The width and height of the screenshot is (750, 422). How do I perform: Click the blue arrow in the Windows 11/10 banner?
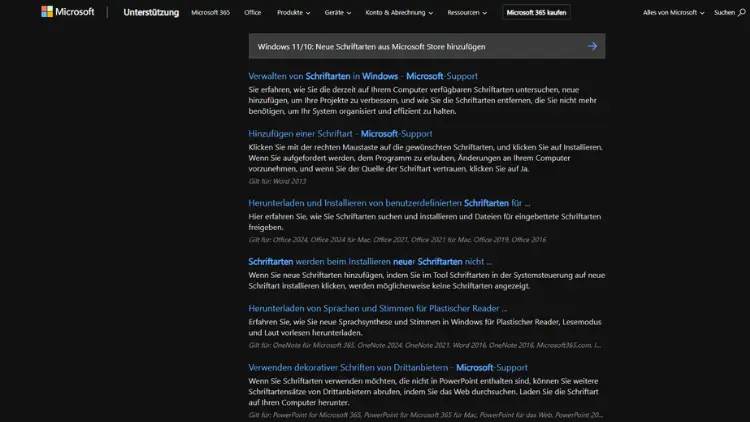click(x=592, y=46)
